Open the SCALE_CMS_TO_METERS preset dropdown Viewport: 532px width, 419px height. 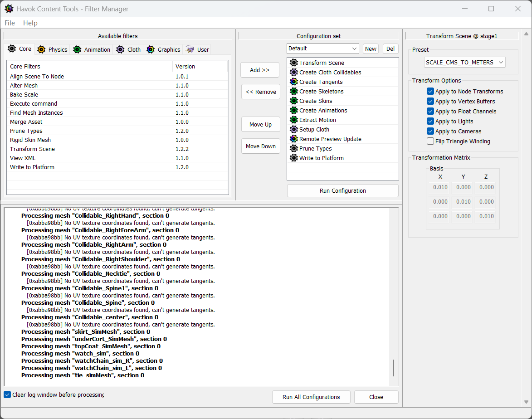click(x=464, y=63)
